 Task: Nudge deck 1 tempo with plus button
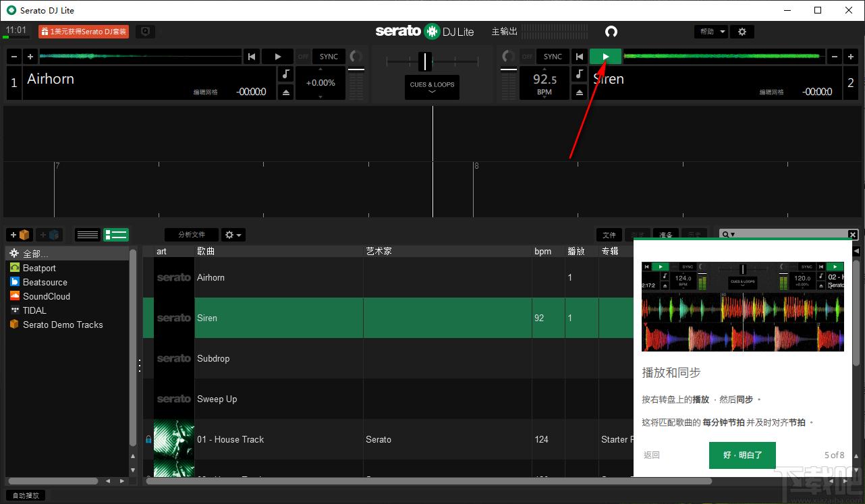click(30, 57)
